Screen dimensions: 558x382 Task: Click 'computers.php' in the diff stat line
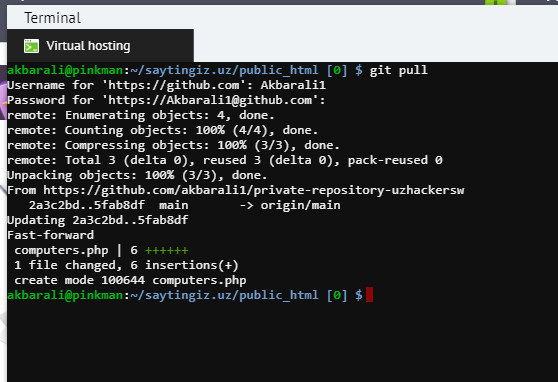tap(61, 250)
